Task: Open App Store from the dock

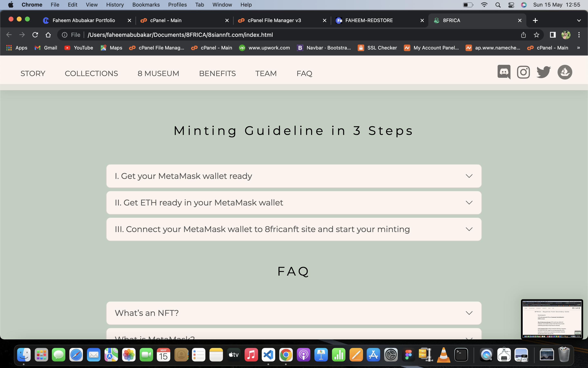Action: 373,355
